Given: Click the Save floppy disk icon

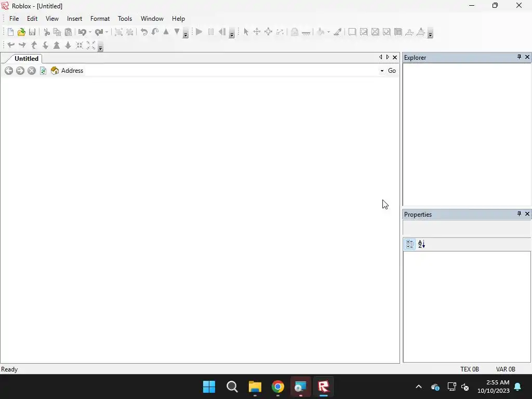Looking at the screenshot, I should pyautogui.click(x=32, y=32).
